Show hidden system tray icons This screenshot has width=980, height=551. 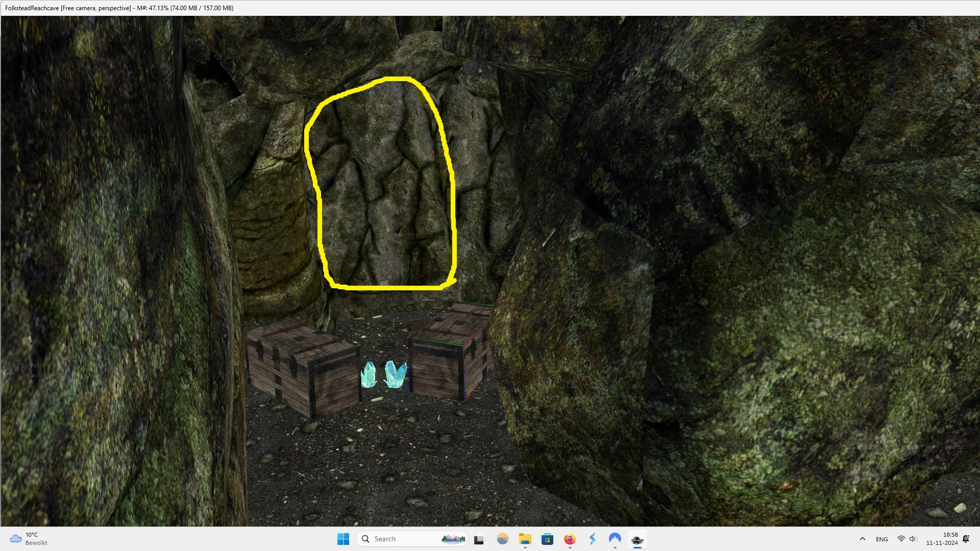(x=863, y=539)
